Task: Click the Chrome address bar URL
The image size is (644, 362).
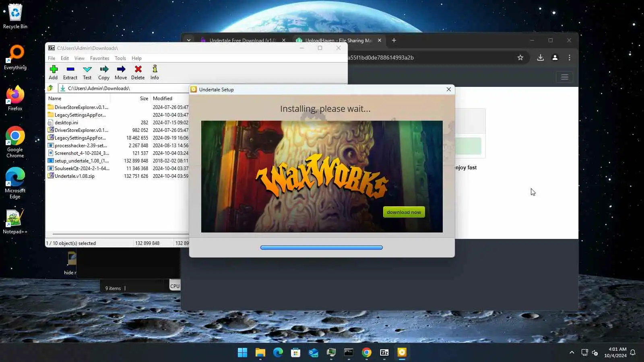Action: tap(380, 58)
